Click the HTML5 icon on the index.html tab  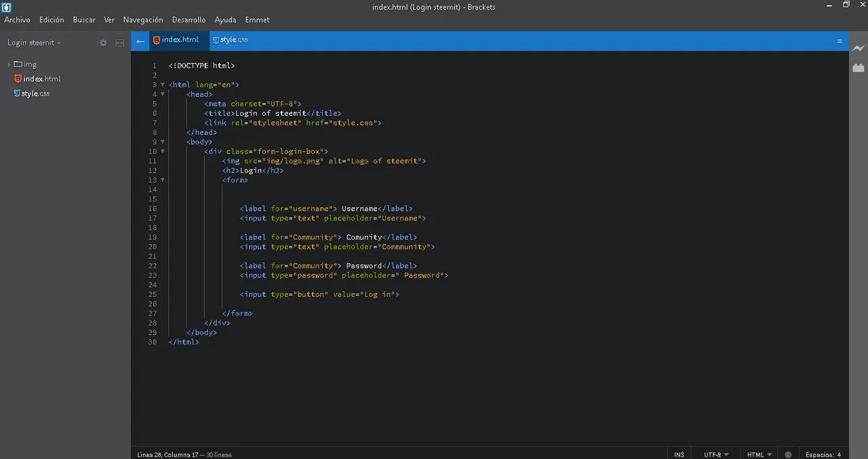pos(157,40)
